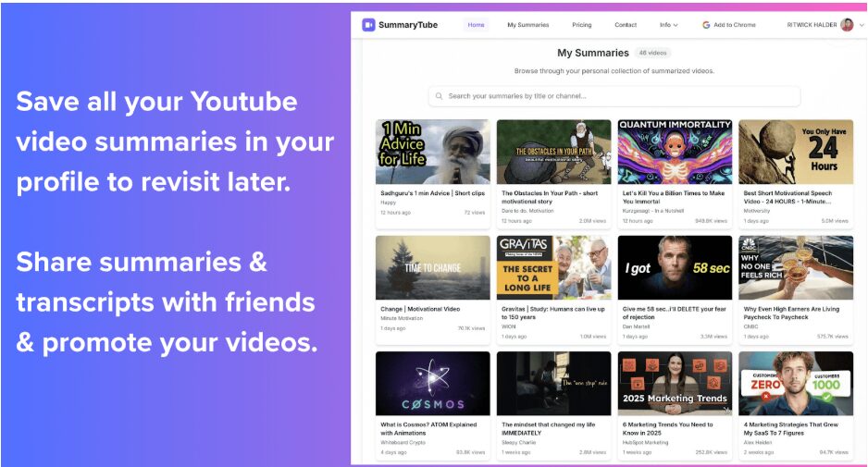The image size is (868, 467).
Task: Go to the Home tab
Action: pos(476,25)
